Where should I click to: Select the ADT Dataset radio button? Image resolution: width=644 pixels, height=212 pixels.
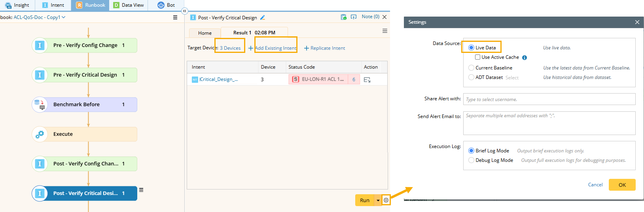click(x=471, y=77)
